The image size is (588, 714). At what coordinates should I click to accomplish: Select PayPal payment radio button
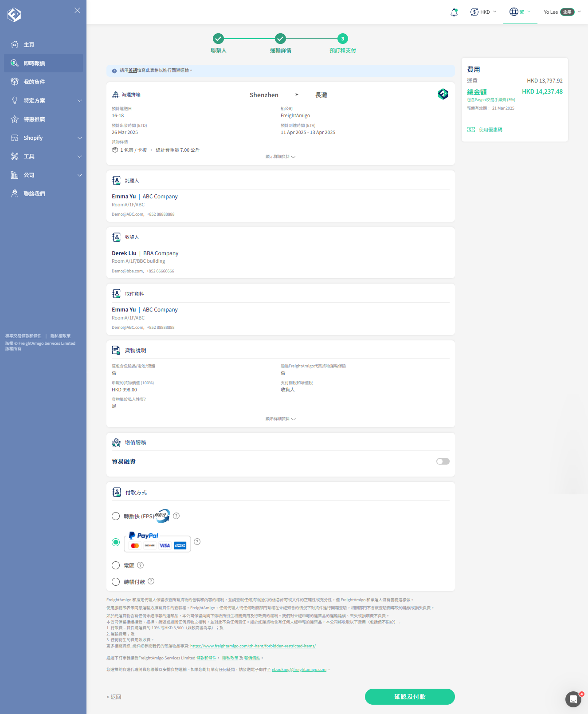click(116, 542)
